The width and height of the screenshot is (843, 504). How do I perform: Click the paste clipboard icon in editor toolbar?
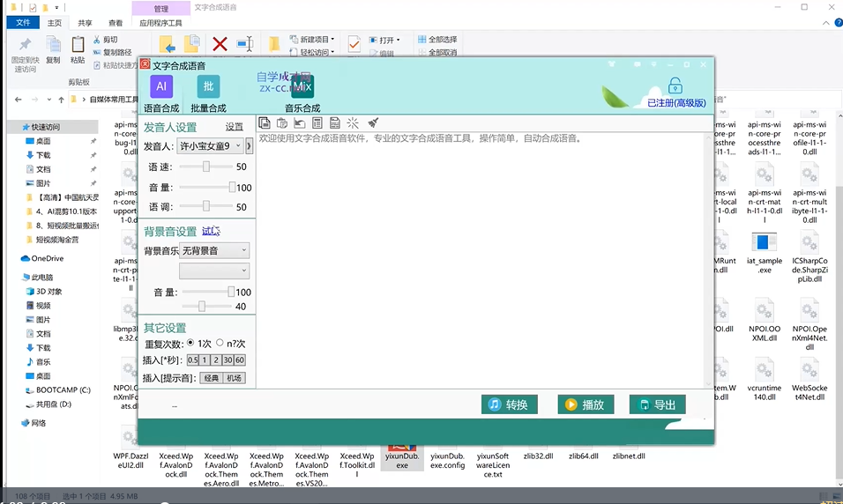(281, 123)
